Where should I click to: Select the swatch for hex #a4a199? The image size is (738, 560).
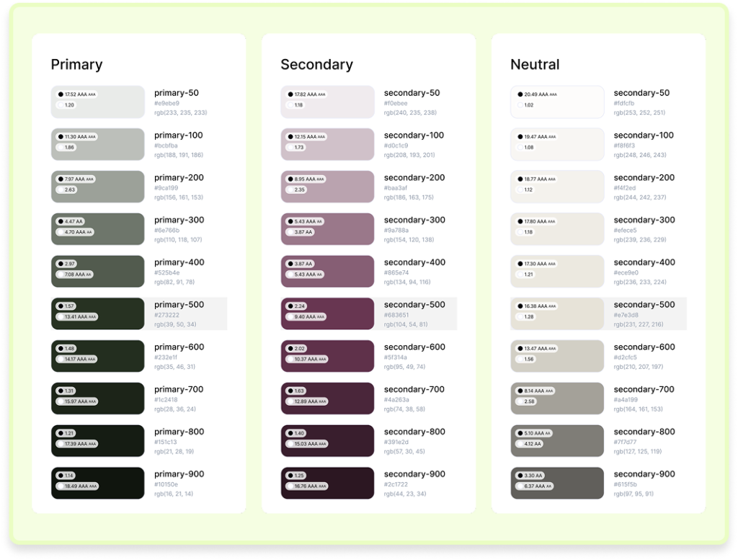557,398
